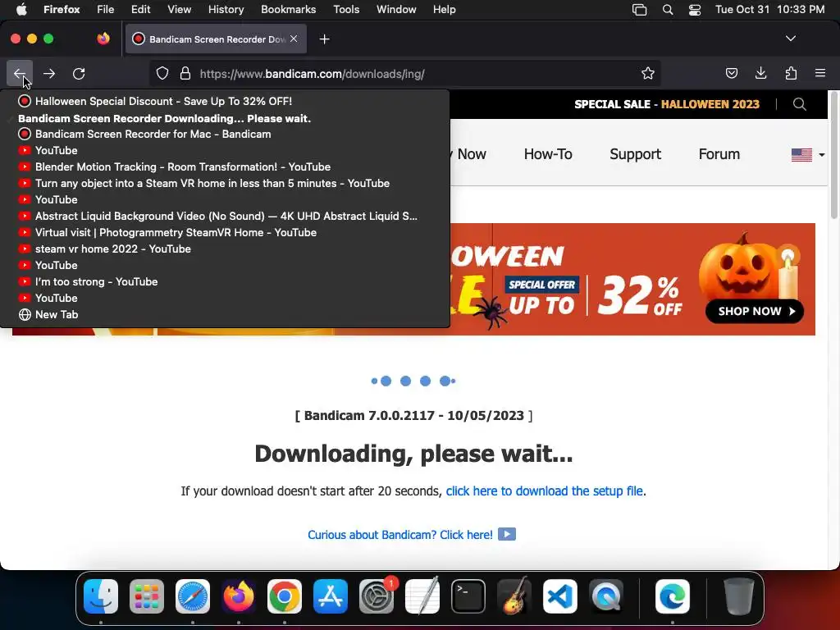
Task: Open the Downloads panel arrow icon
Action: pos(760,73)
